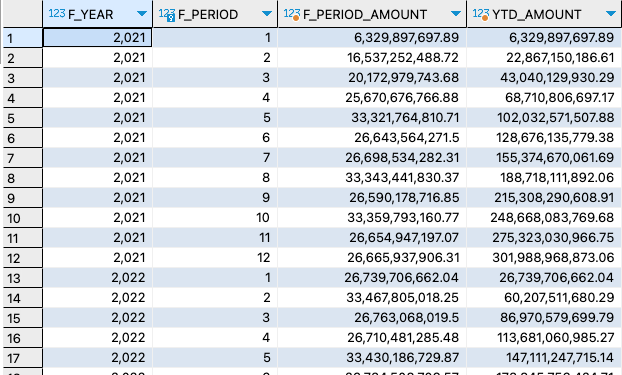Select the F_PERIOD_AMOUNT column header
This screenshot has height=375, width=622.
[x=372, y=14]
